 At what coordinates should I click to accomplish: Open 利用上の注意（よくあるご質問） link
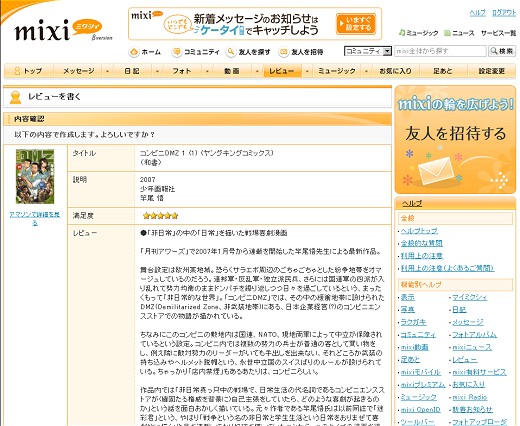click(x=447, y=268)
